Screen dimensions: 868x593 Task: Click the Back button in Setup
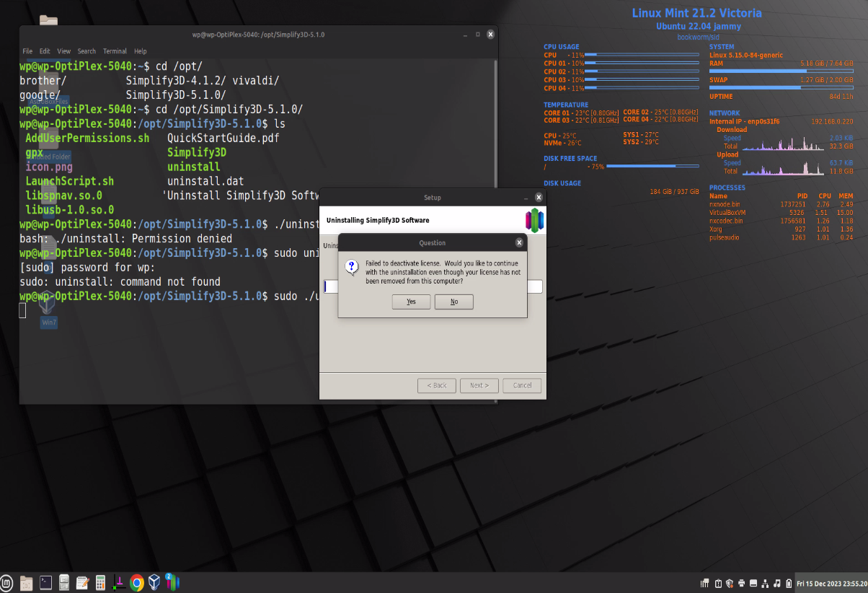point(437,385)
